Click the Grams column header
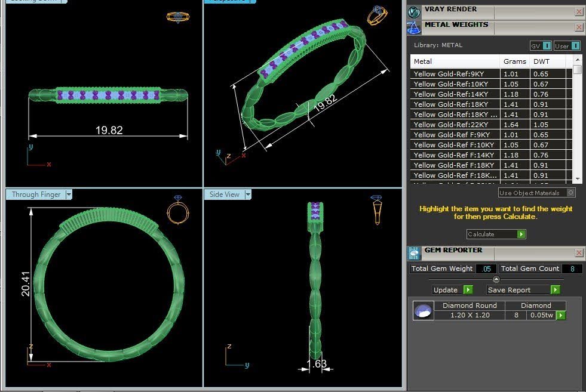 click(x=515, y=61)
